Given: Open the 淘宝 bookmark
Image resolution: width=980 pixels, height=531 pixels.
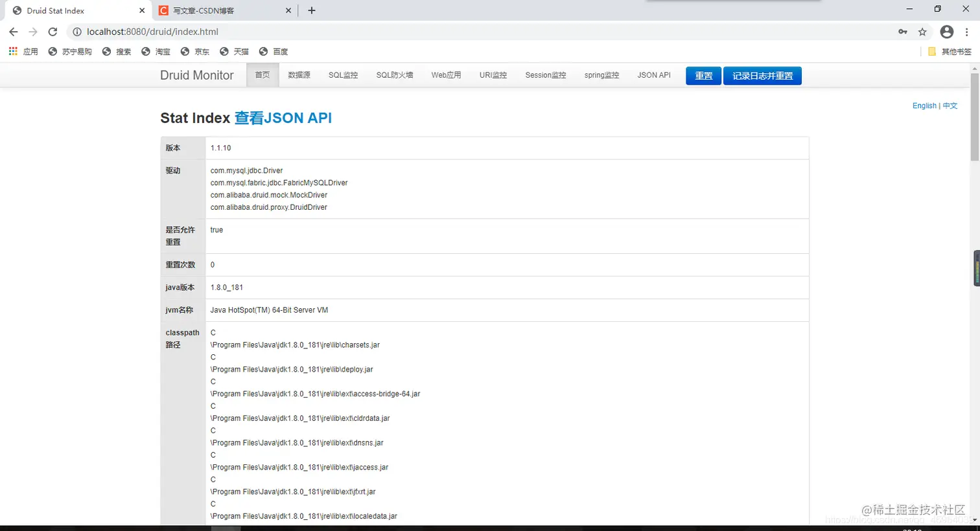Looking at the screenshot, I should click(156, 51).
